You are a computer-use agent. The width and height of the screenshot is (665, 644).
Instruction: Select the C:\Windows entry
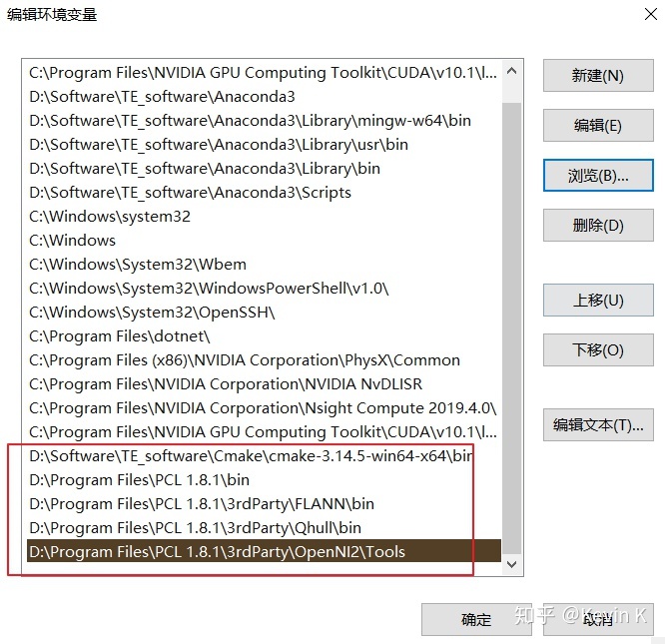tap(264, 241)
